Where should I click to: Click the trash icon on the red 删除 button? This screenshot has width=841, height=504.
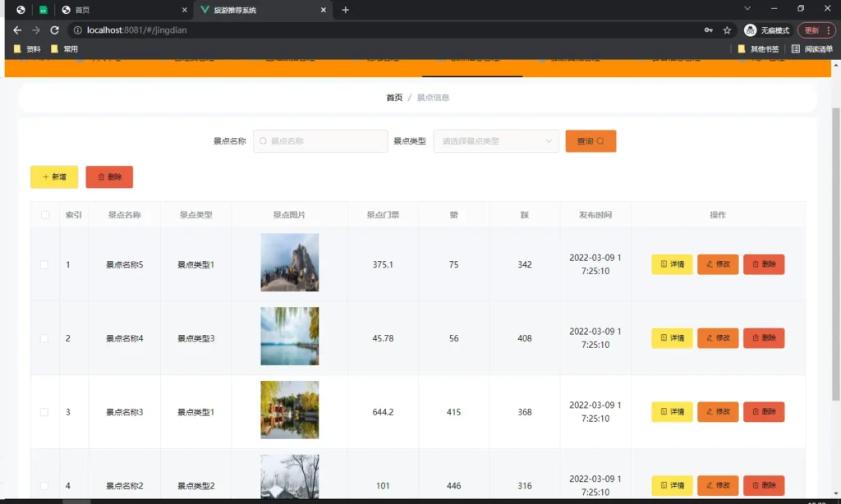(101, 176)
